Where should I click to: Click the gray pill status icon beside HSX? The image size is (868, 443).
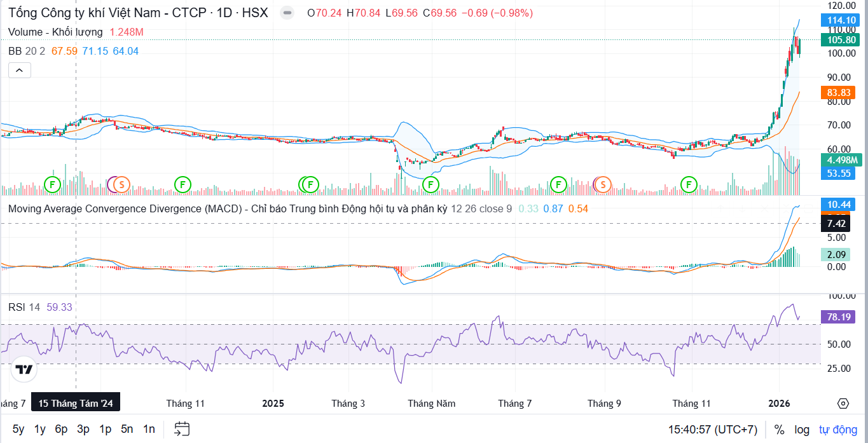pyautogui.click(x=287, y=13)
